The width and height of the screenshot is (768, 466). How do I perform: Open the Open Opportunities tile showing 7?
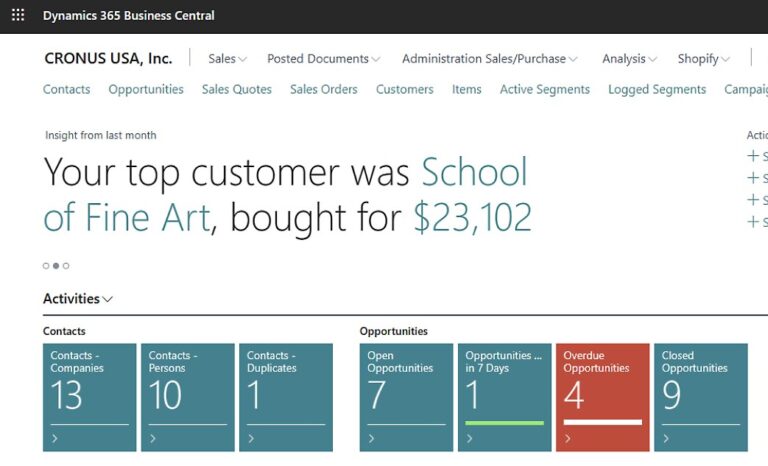pyautogui.click(x=407, y=397)
